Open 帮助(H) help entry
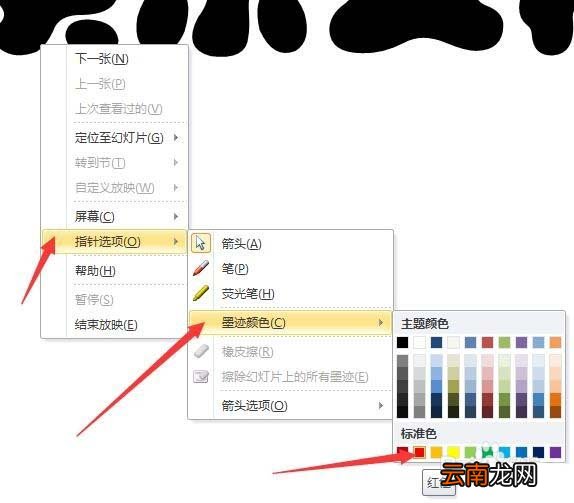The height and width of the screenshot is (503, 574). coord(115,271)
